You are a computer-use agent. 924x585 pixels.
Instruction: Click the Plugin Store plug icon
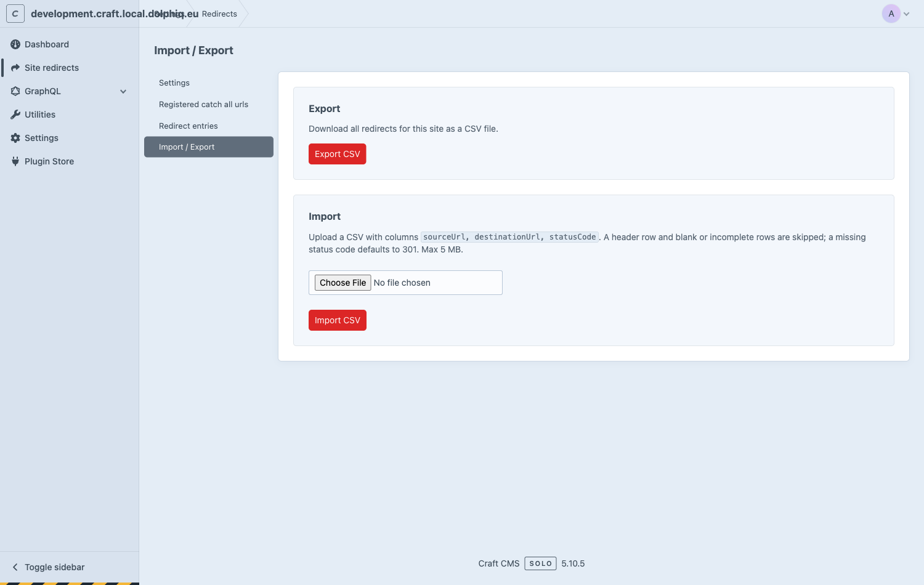(15, 161)
